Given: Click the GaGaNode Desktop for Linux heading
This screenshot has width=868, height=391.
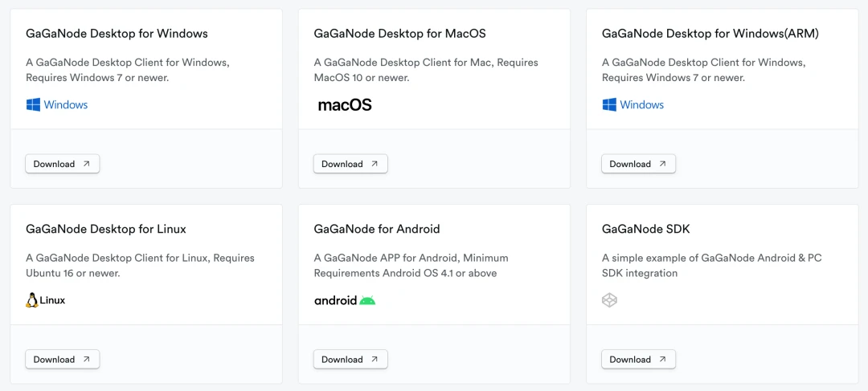Looking at the screenshot, I should [x=106, y=229].
